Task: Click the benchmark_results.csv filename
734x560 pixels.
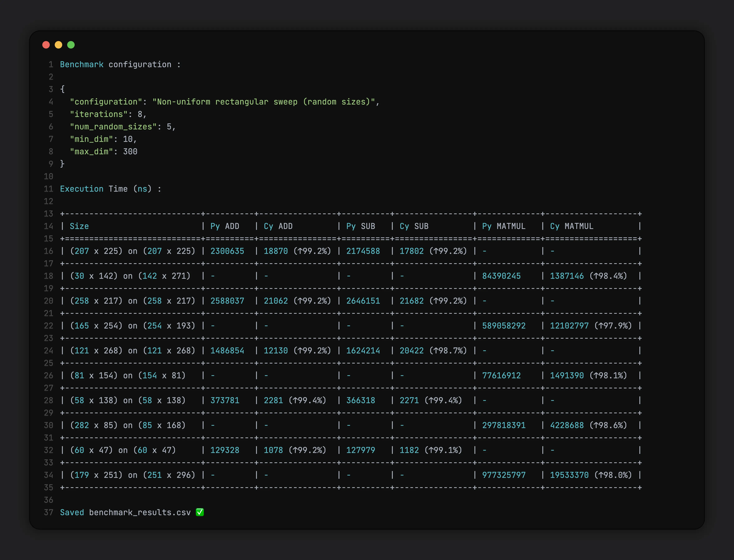Action: [x=140, y=512]
